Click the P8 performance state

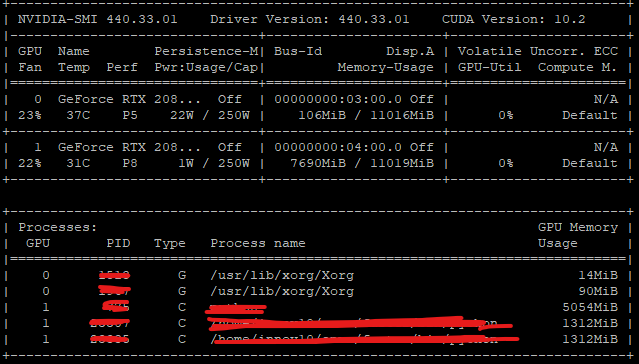coord(130,163)
